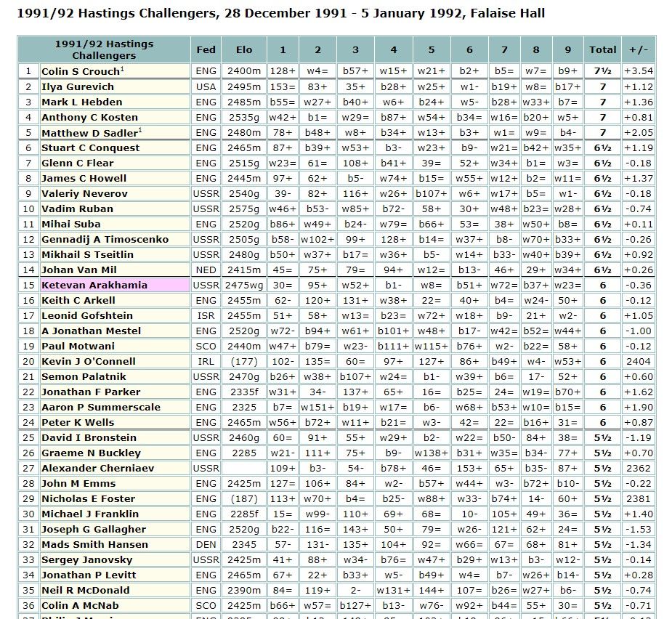Click the name Jonathan F Parker

click(91, 392)
